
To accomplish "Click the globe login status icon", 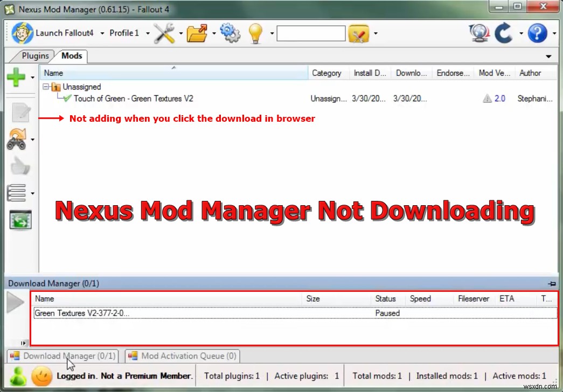I will [x=479, y=33].
